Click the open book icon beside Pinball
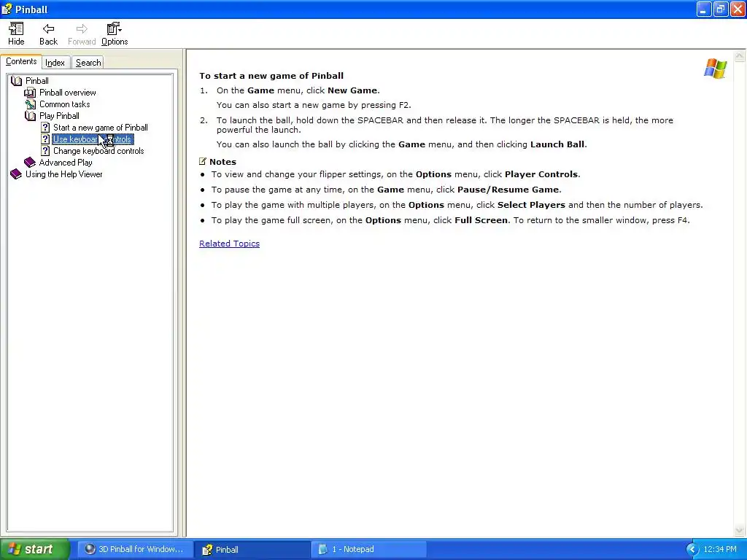This screenshot has width=747, height=560. [x=16, y=81]
